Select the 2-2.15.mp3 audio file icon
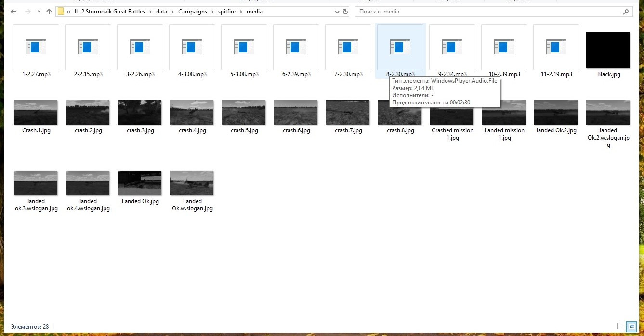 (88, 47)
